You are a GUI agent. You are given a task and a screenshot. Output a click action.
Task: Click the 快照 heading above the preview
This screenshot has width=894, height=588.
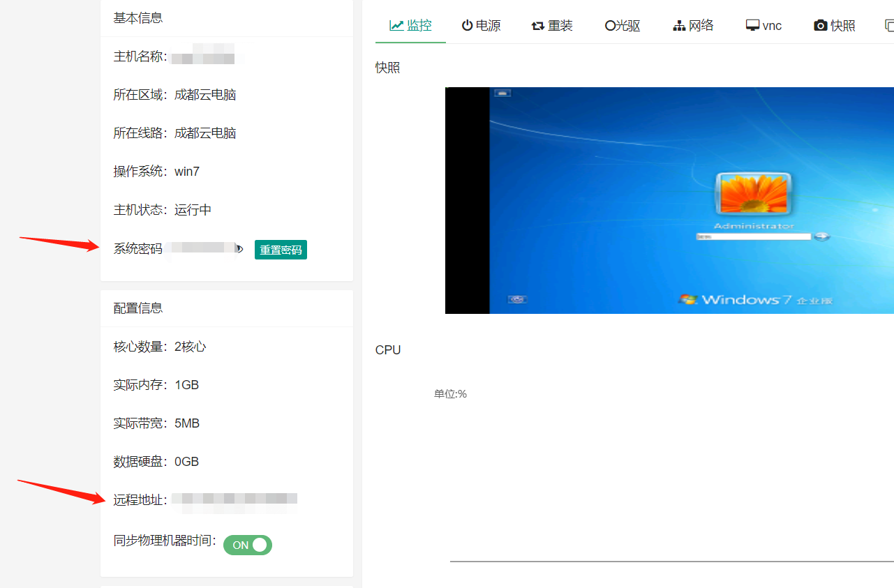(x=388, y=68)
